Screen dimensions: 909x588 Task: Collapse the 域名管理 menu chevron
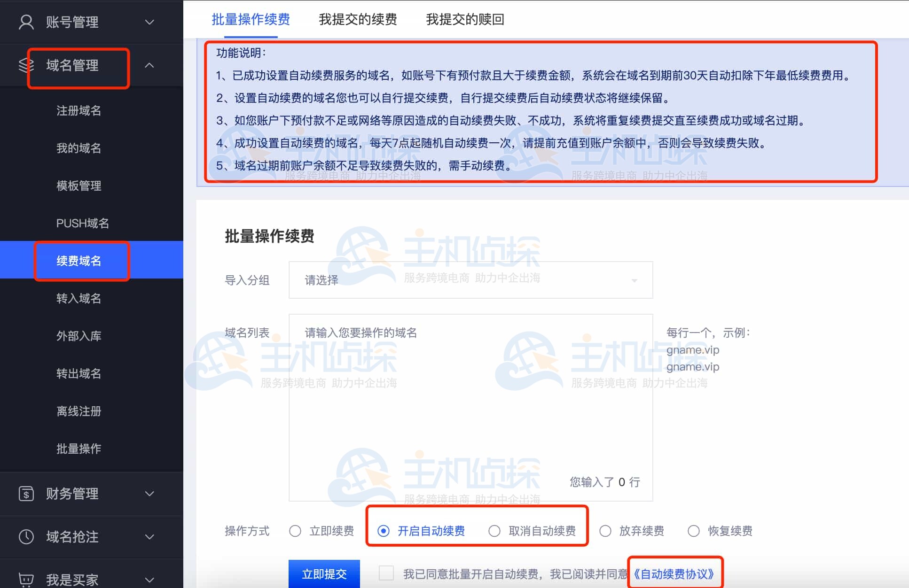[x=149, y=65]
